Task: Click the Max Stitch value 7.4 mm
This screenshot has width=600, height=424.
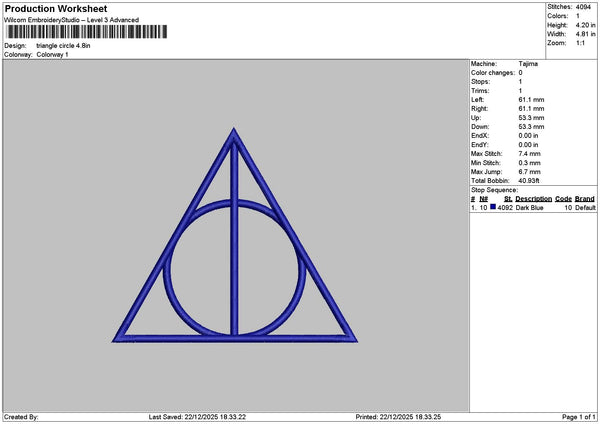Action: 530,154
